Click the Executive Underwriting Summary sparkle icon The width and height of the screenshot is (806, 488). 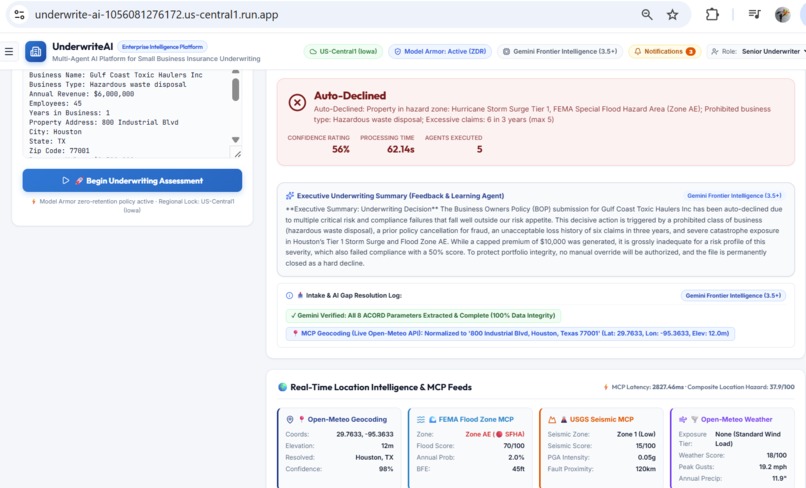pos(290,196)
